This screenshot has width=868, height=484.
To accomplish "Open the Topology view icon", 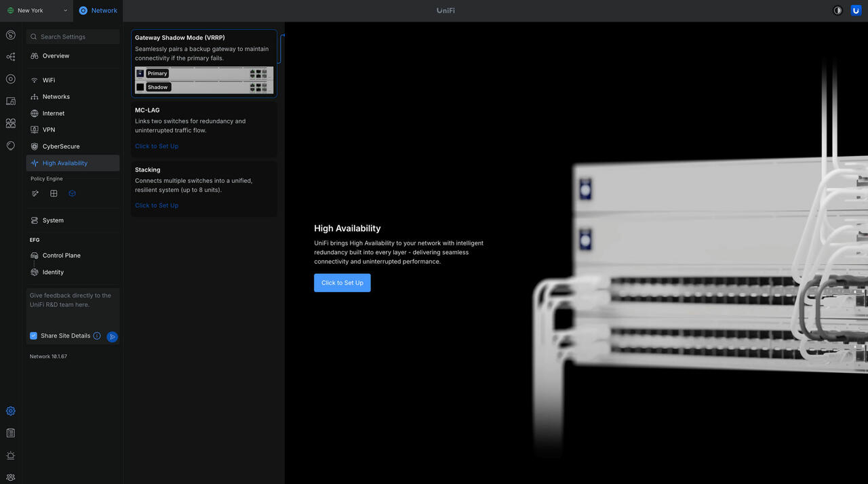I will pyautogui.click(x=10, y=57).
